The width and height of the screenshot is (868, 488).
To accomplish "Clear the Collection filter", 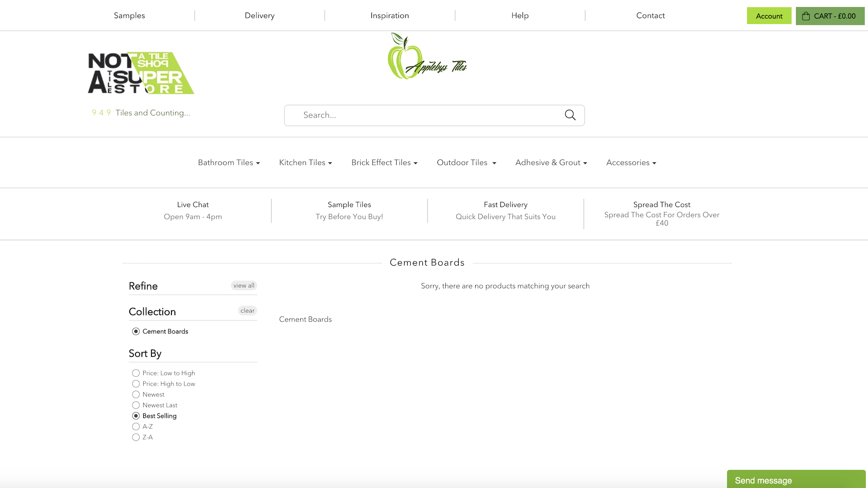I will [247, 310].
